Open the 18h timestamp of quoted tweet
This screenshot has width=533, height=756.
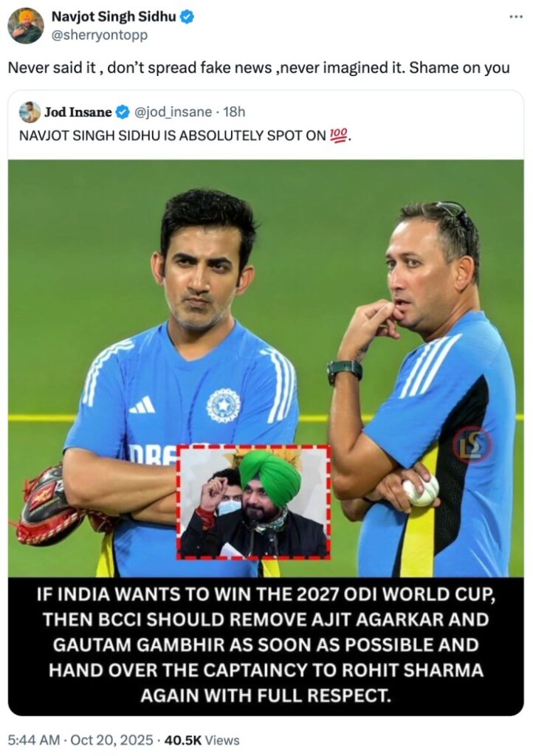[234, 112]
